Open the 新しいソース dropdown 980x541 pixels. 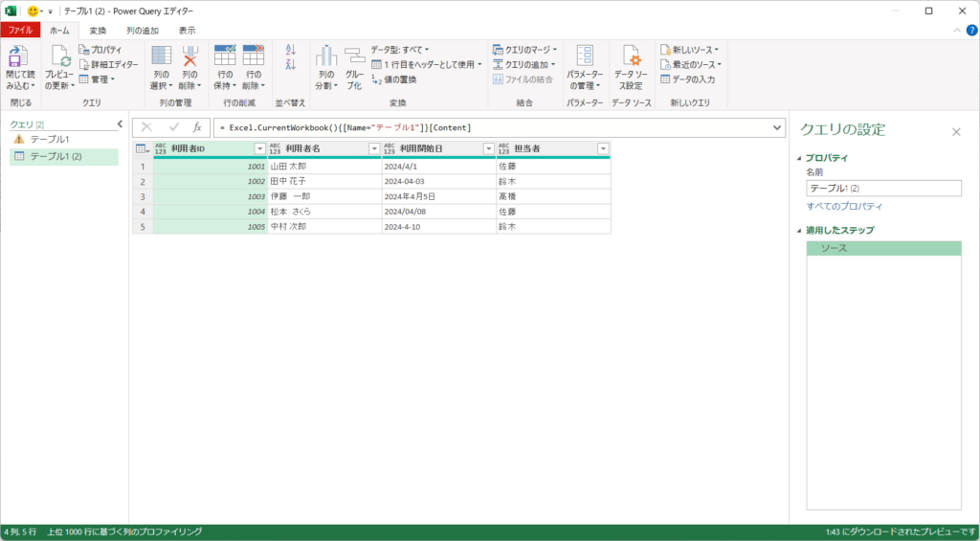click(x=690, y=50)
